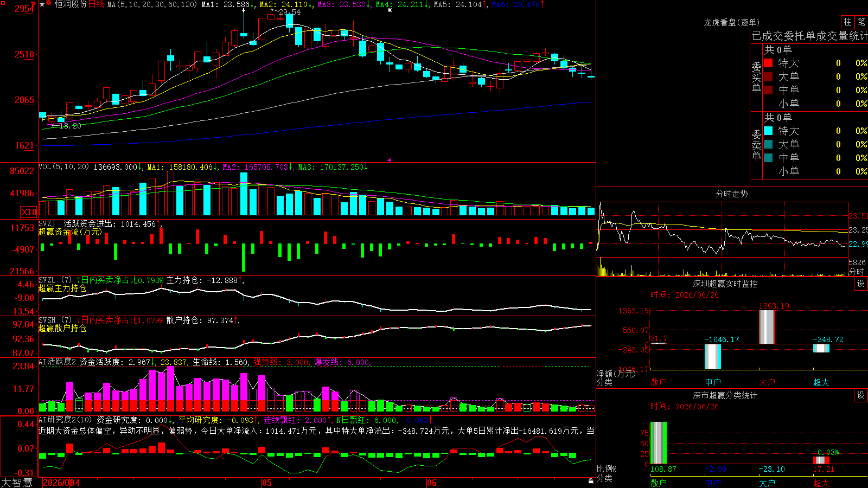Click the -1046.17 中户 bar in 实时监控
Viewport: 868px width, 488px height.
click(x=713, y=357)
